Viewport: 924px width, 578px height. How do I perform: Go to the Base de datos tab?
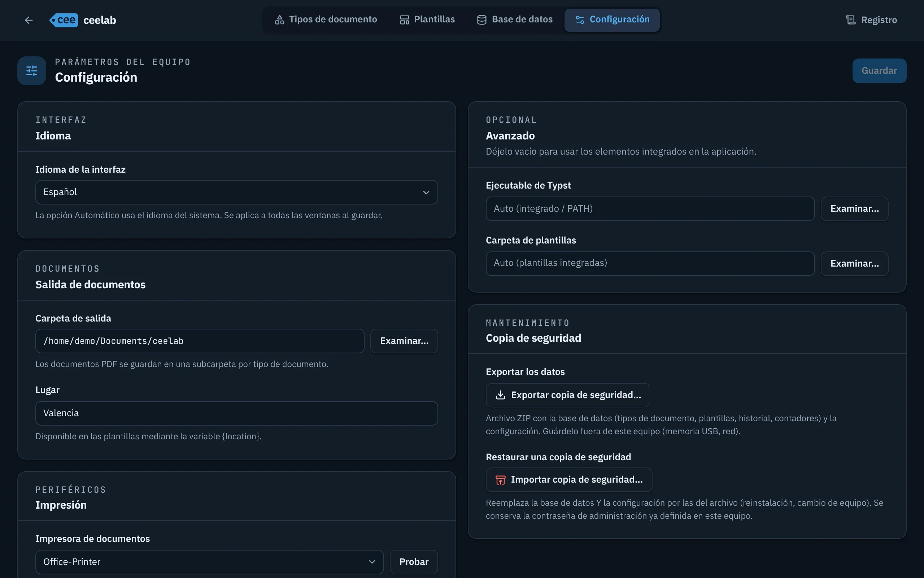[515, 20]
